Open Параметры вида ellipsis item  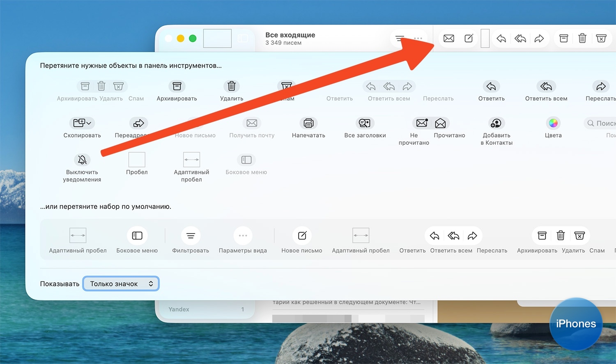[243, 236]
